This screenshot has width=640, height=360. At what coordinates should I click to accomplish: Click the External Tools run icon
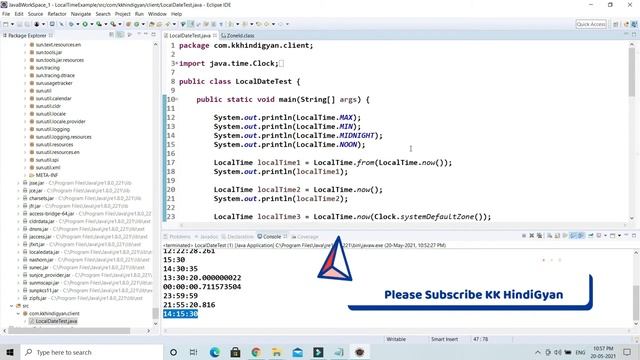113,24
